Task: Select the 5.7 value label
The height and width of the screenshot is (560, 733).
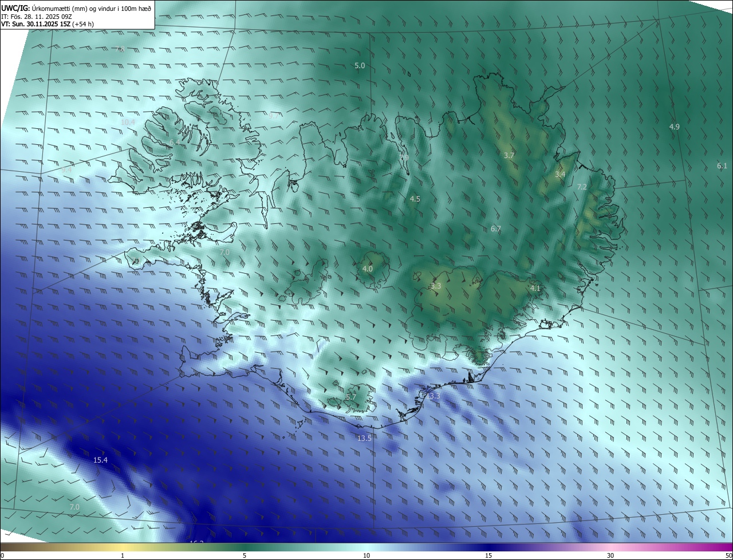Action: (351, 397)
